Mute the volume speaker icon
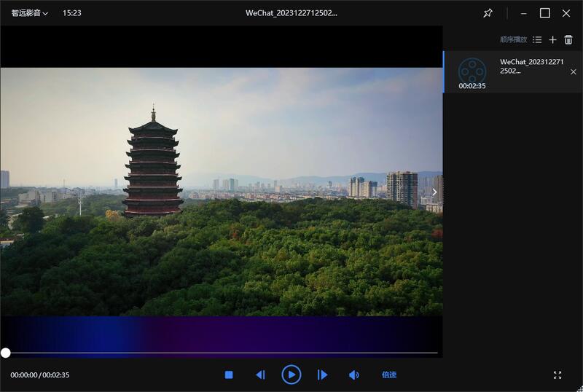 pos(353,375)
